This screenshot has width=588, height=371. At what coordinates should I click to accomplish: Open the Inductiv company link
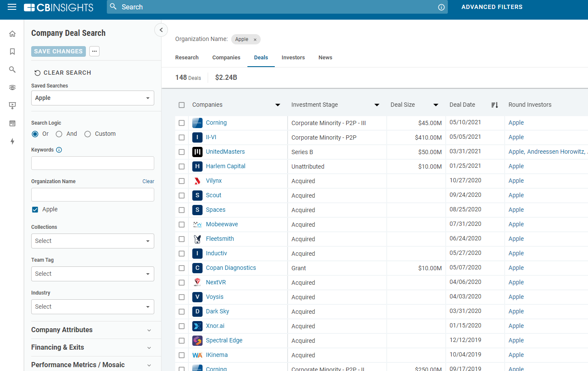point(216,254)
